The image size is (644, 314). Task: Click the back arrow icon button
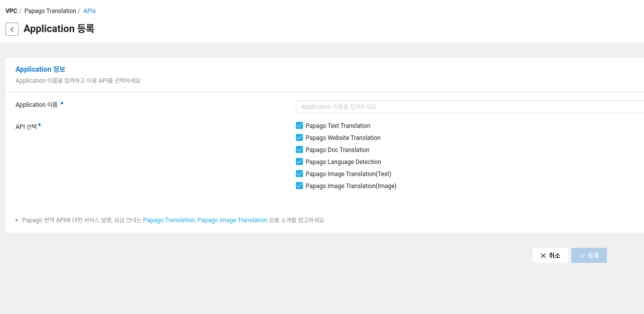click(12, 29)
